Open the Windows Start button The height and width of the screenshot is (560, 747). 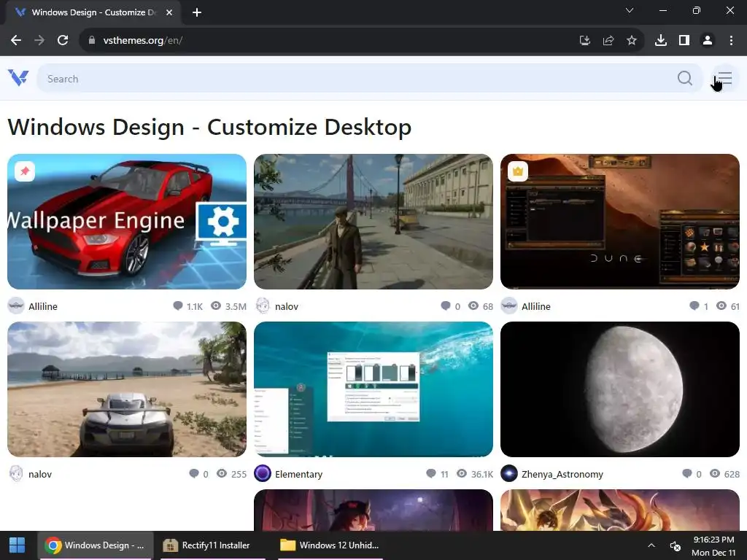18,545
